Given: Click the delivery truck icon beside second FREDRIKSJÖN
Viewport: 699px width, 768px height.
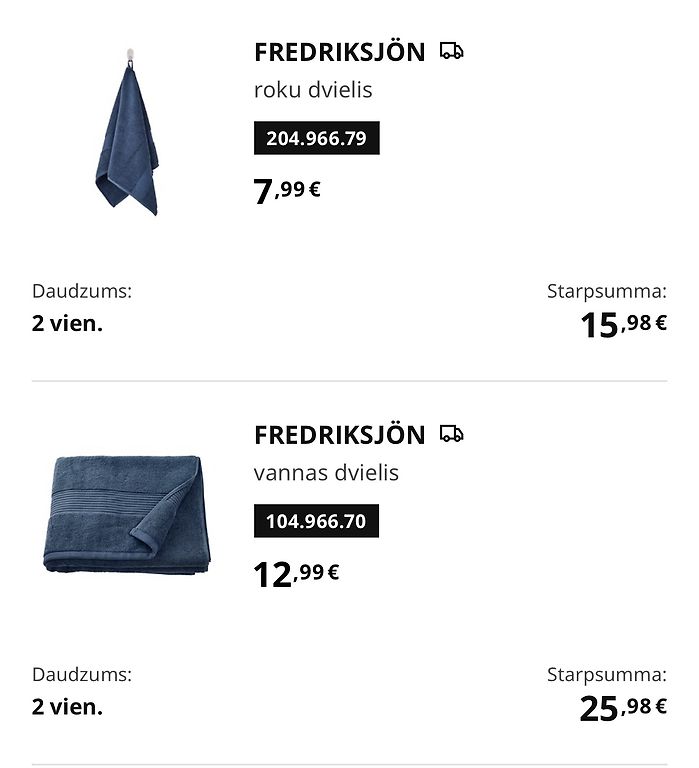Looking at the screenshot, I should tap(451, 434).
